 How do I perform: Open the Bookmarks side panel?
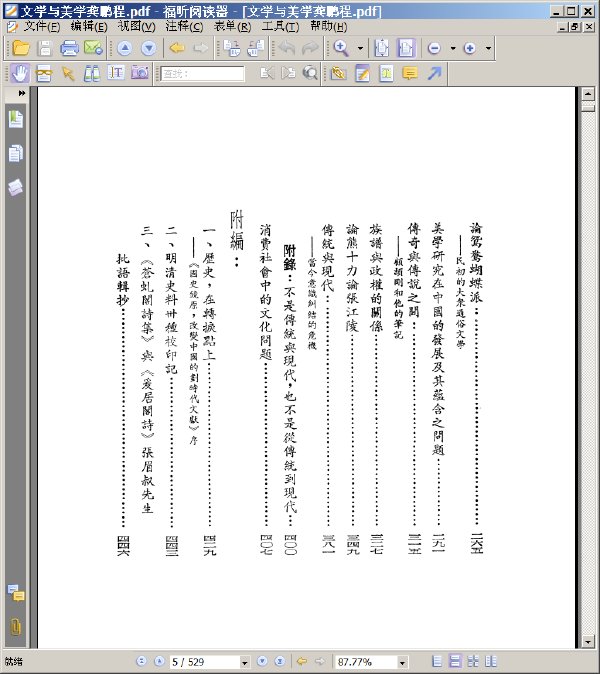tap(15, 119)
